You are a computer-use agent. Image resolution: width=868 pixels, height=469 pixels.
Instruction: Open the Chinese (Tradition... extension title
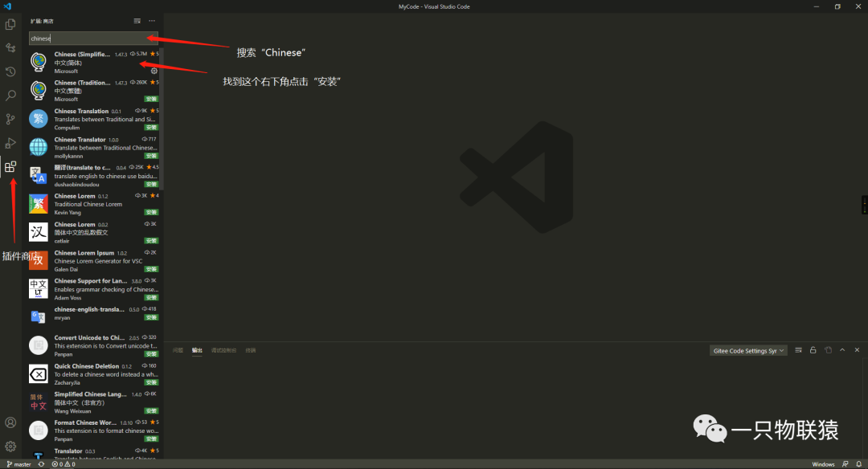click(x=82, y=83)
